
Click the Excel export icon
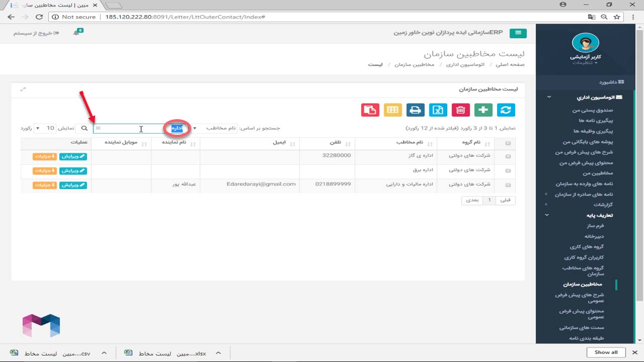[x=438, y=110]
